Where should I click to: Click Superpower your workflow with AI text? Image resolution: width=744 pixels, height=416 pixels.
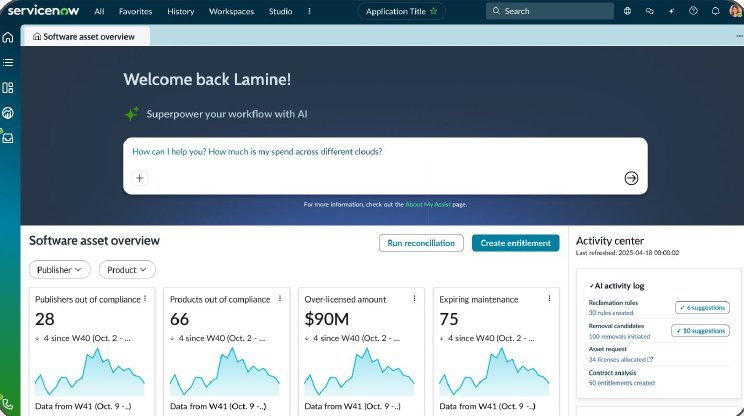pyautogui.click(x=227, y=114)
